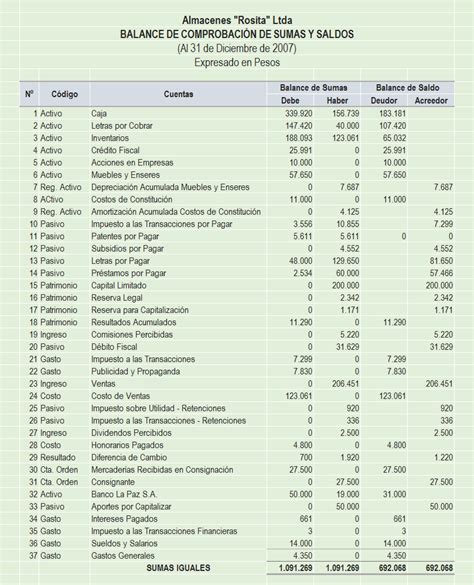Click the 'Acciones en Empresas' cell
Screen dimensions: 474x585
[x=132, y=163]
